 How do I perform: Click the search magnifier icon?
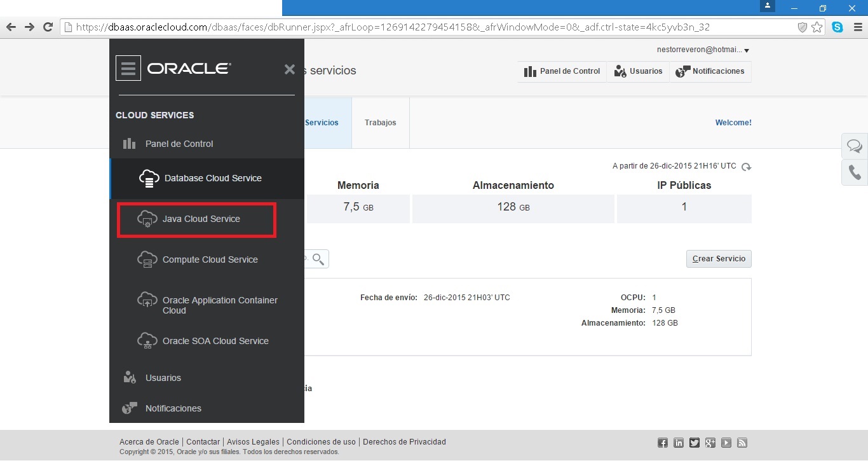[x=318, y=259]
